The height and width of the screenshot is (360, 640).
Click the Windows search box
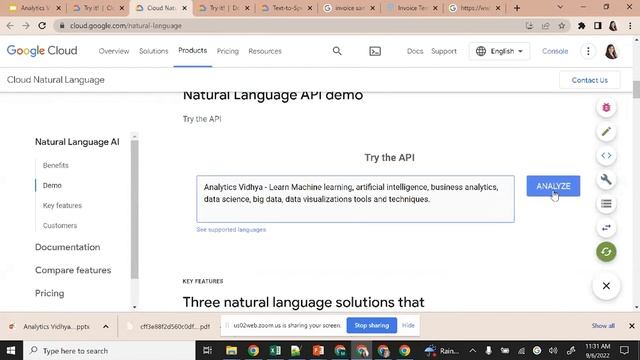click(110, 351)
